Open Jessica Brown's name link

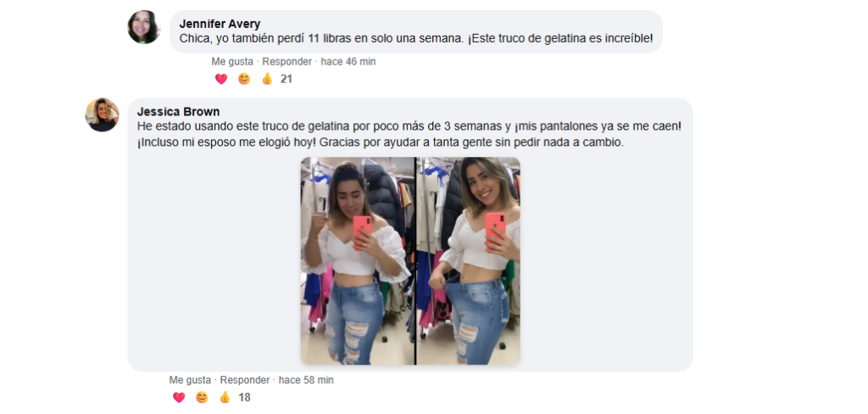[x=178, y=111]
